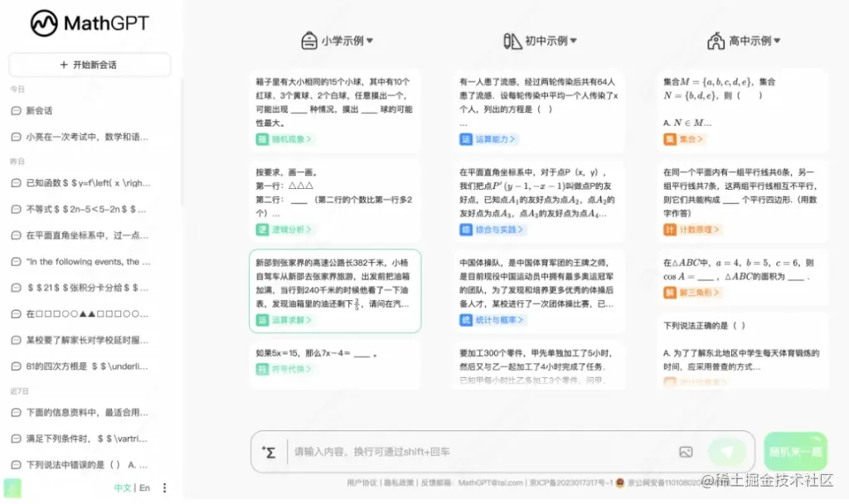The height and width of the screenshot is (504, 849).
Task: Click the 开始新会话 button
Action: click(89, 65)
